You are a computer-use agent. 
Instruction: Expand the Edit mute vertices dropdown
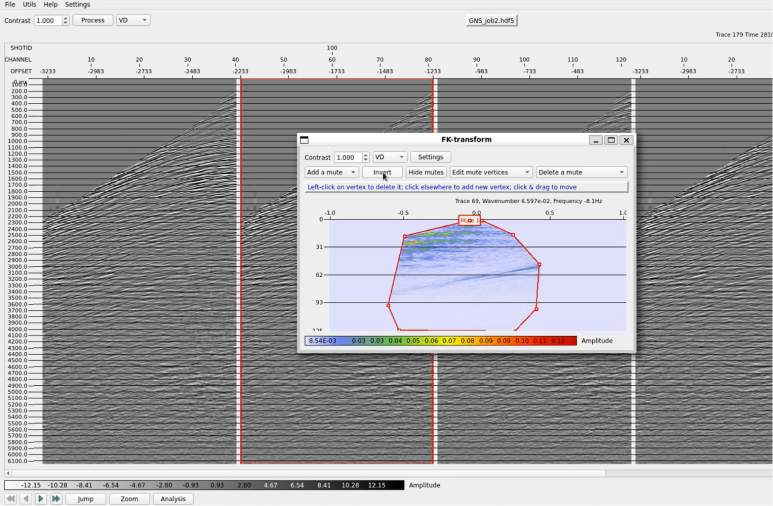pyautogui.click(x=490, y=172)
